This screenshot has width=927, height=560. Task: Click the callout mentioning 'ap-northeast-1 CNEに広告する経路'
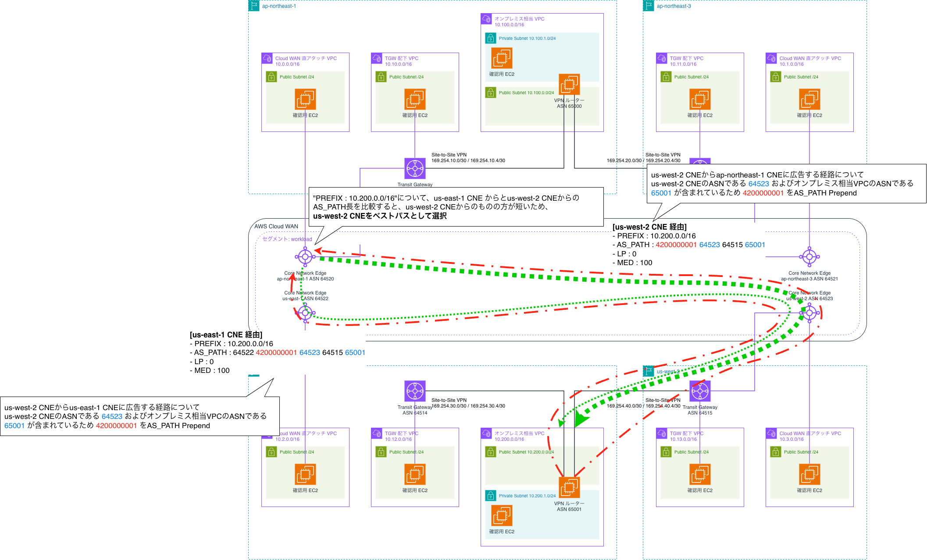click(x=786, y=184)
